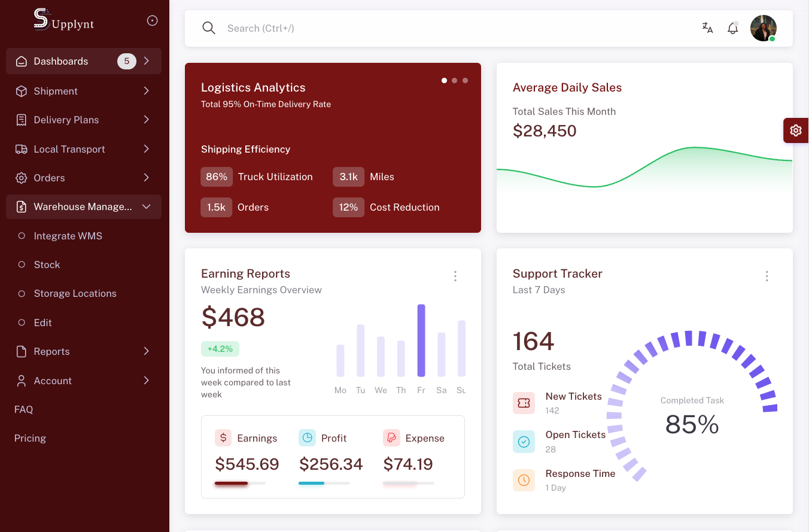Screen dimensions: 809x532
Task: Expand the Reports chevron
Action: (147, 351)
